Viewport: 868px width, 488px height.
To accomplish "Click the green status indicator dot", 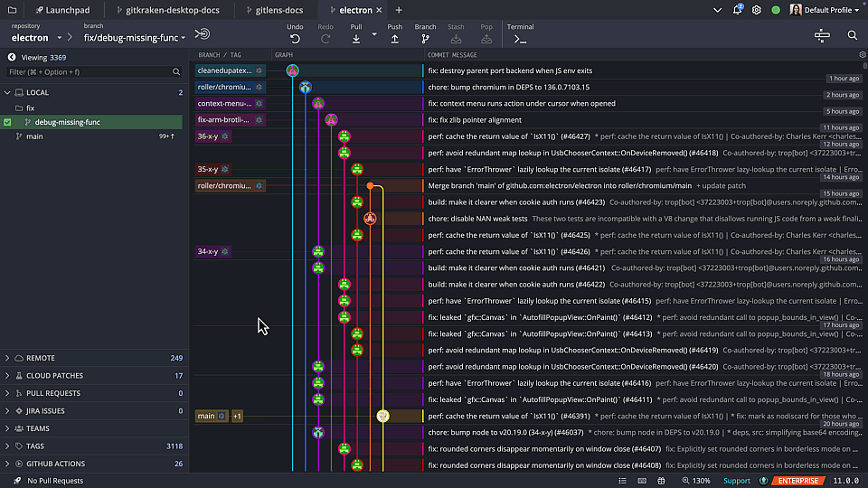I will pos(776,10).
